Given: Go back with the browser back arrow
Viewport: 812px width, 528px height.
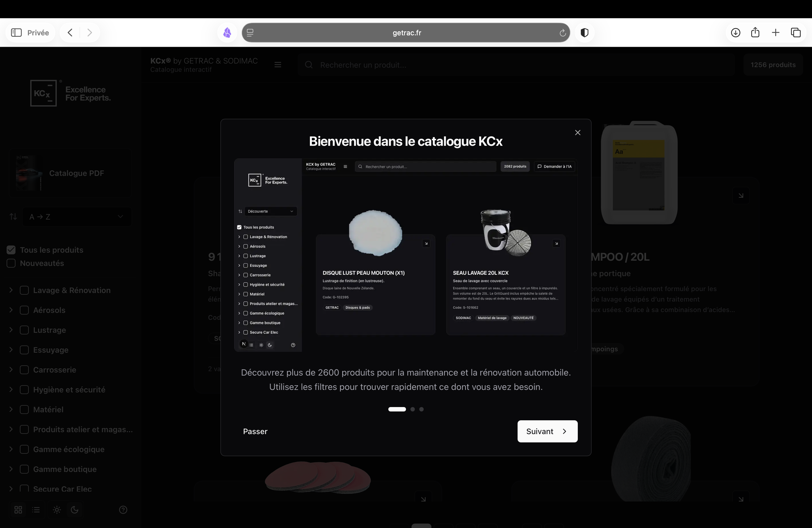Looking at the screenshot, I should pos(70,33).
